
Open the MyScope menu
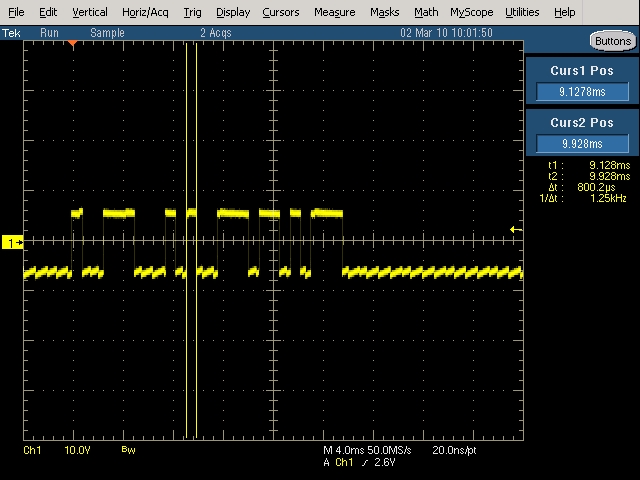(x=471, y=12)
